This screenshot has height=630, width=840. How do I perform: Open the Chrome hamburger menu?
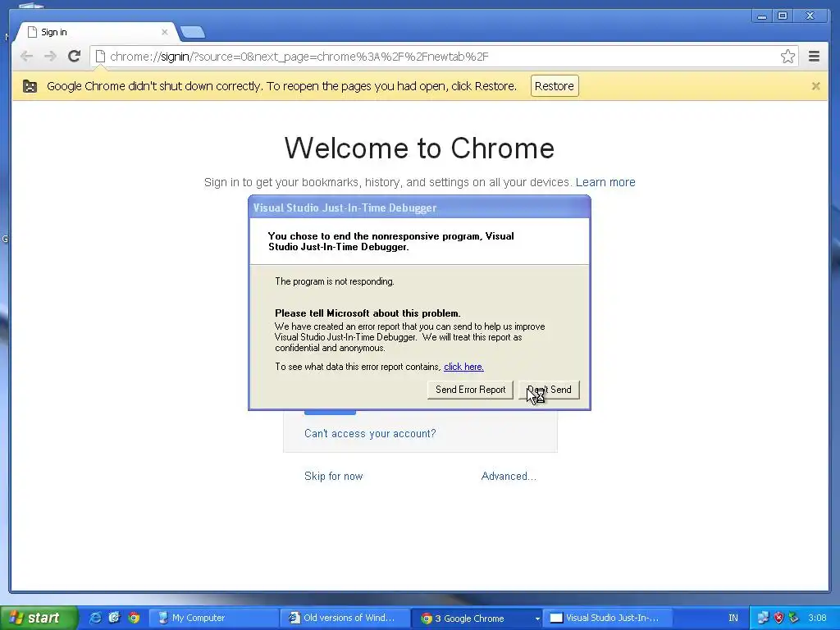814,57
